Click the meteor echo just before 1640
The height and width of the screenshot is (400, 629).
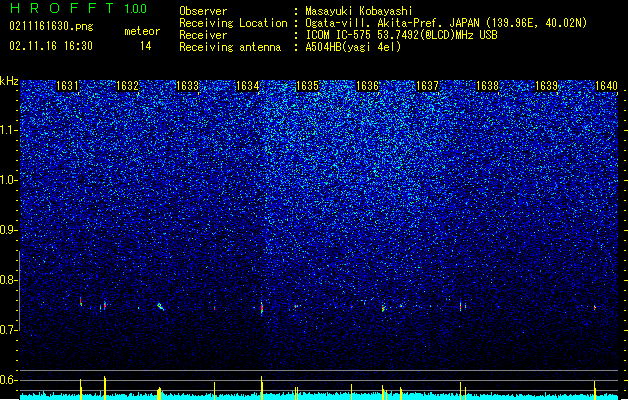[595, 307]
